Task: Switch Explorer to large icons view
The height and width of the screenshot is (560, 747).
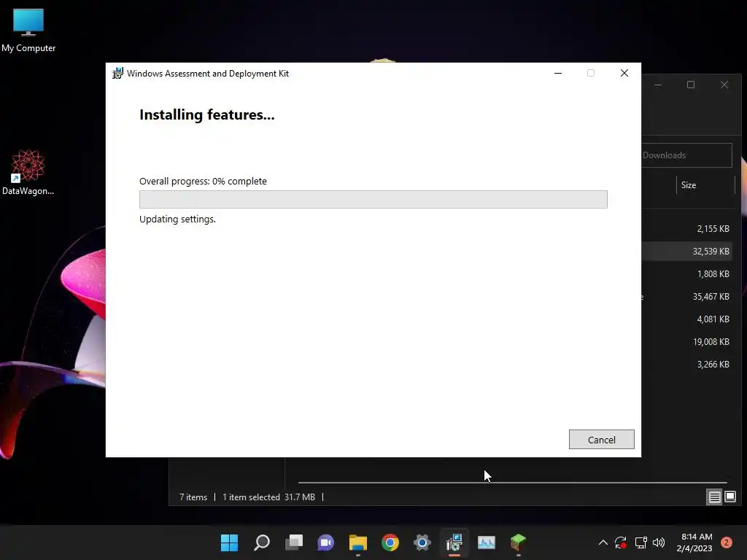Action: pos(729,497)
